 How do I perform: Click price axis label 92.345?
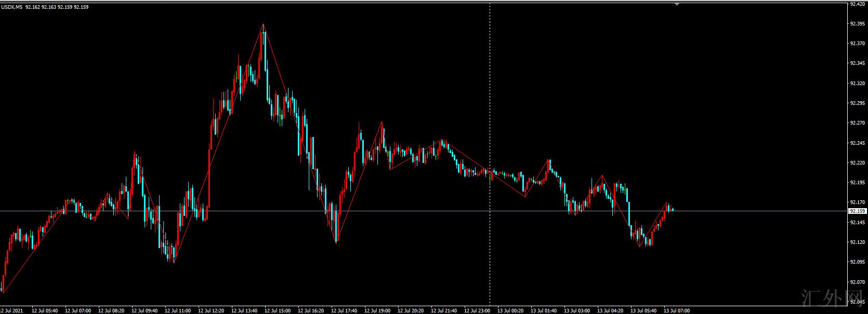point(858,63)
